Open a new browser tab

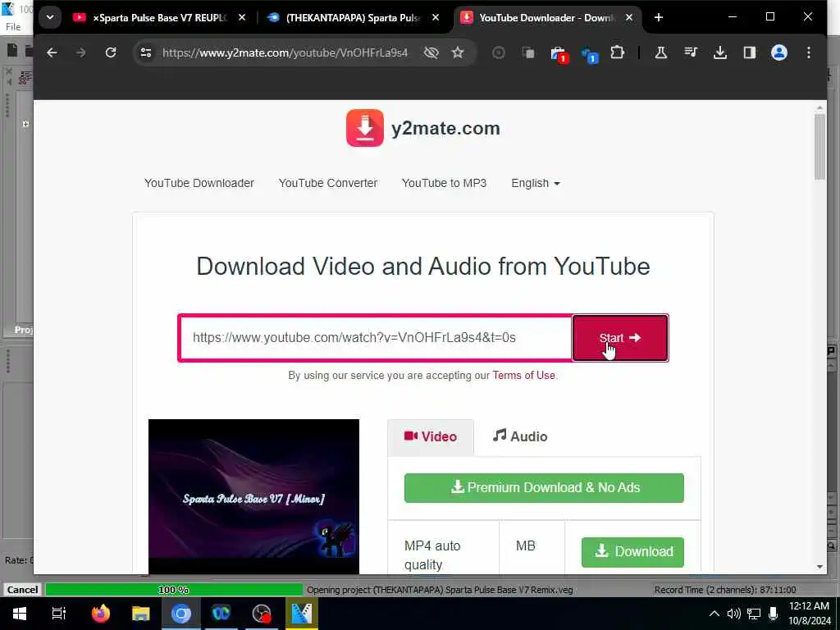pyautogui.click(x=659, y=18)
